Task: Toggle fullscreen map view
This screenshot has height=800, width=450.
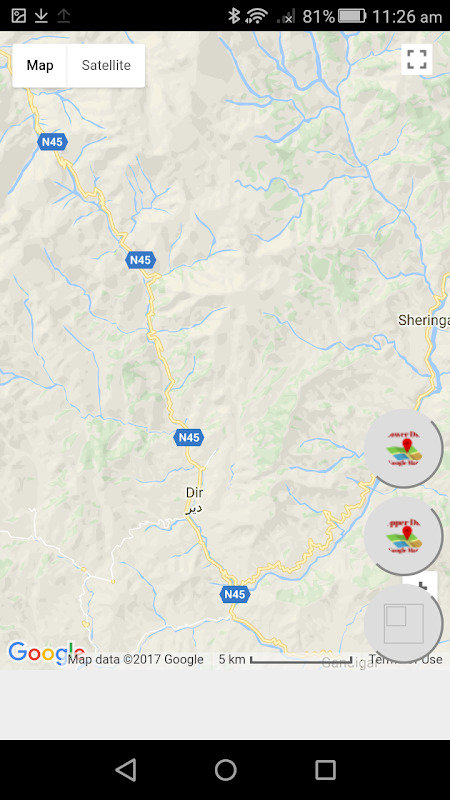Action: [417, 59]
